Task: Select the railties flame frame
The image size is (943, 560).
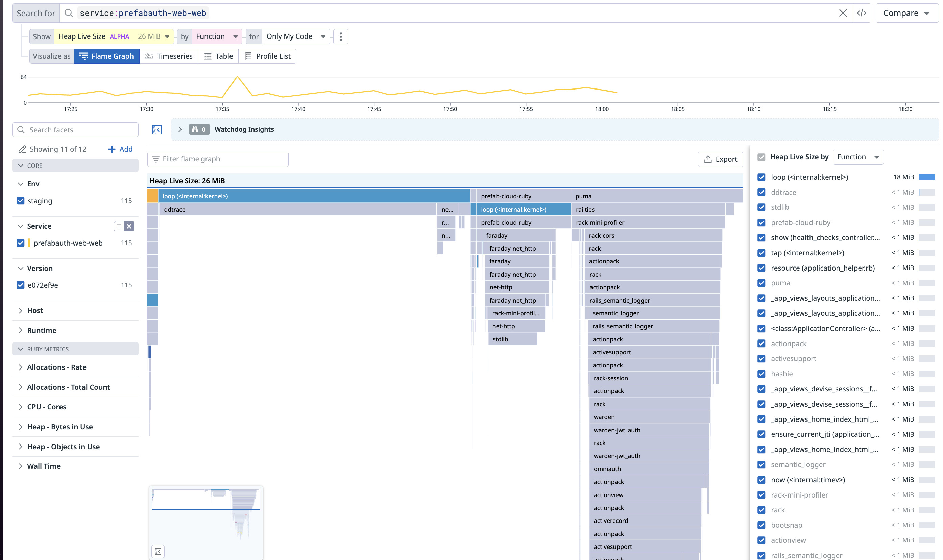Action: tap(648, 209)
